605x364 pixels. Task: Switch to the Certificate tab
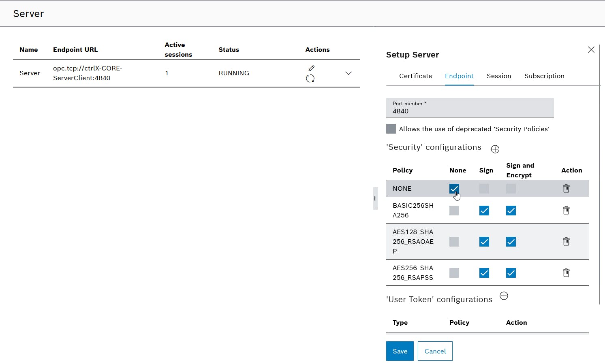pyautogui.click(x=415, y=76)
